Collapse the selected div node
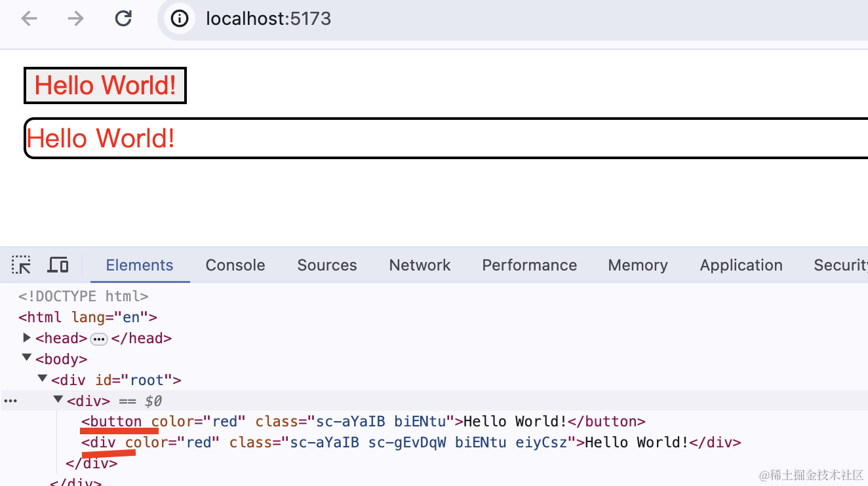 [x=58, y=400]
